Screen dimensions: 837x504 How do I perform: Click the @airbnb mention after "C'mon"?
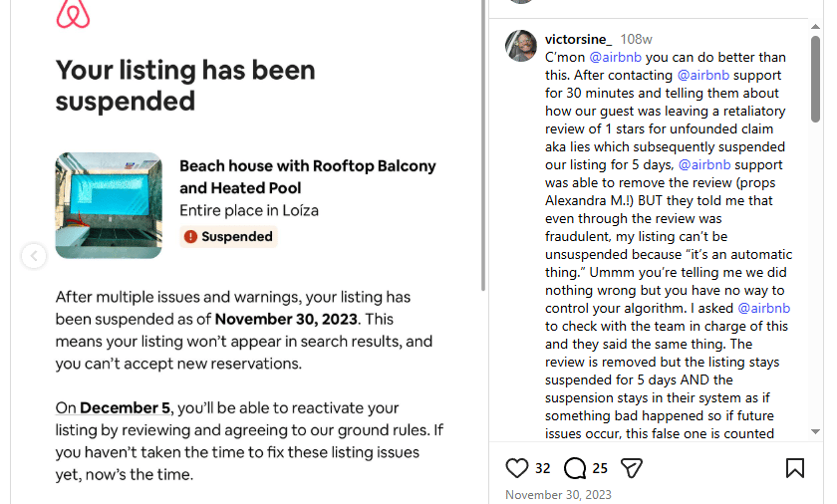coord(616,57)
